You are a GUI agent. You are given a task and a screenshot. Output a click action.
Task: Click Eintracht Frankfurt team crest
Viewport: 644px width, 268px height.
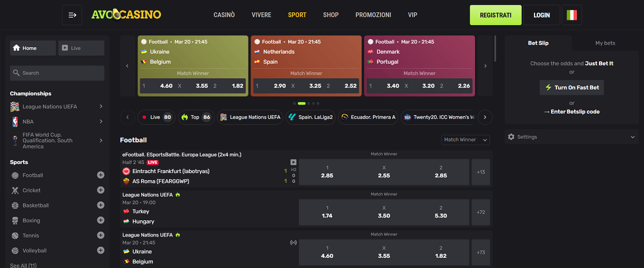click(126, 171)
